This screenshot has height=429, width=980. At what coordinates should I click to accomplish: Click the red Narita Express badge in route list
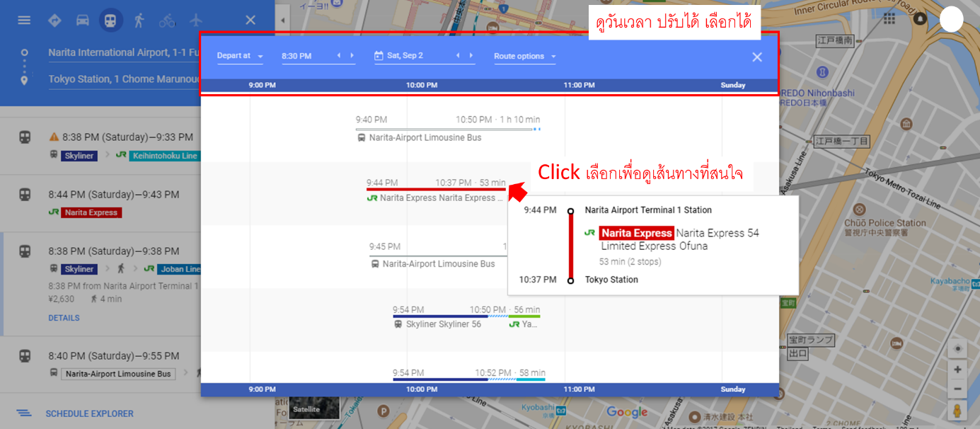[91, 212]
